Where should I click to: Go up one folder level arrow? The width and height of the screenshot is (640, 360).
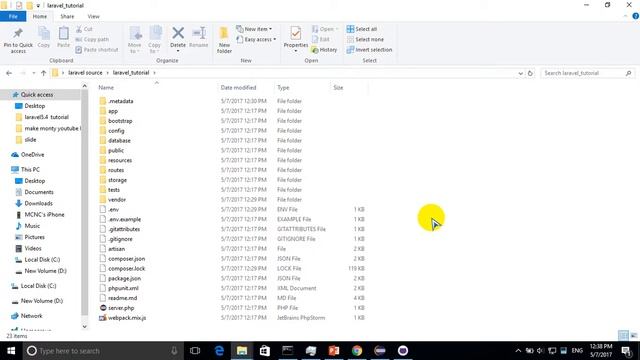point(44,73)
